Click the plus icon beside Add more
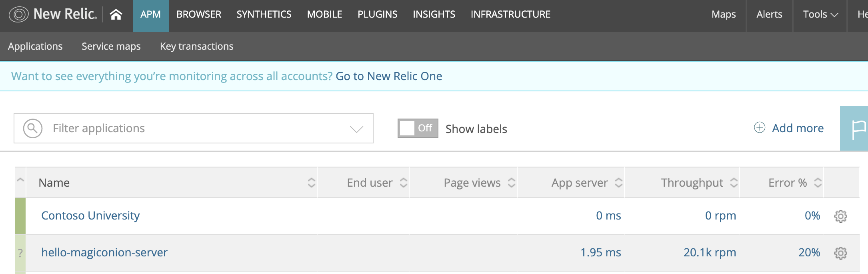 (759, 127)
